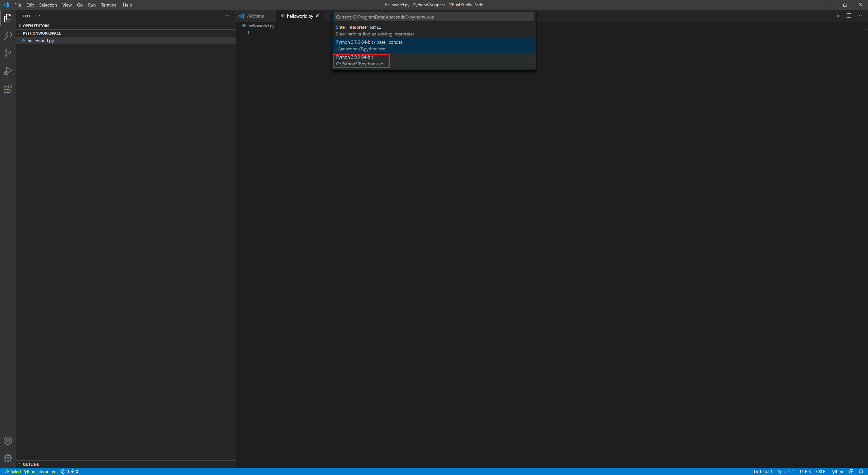Expand the Open Editors section

coord(36,26)
